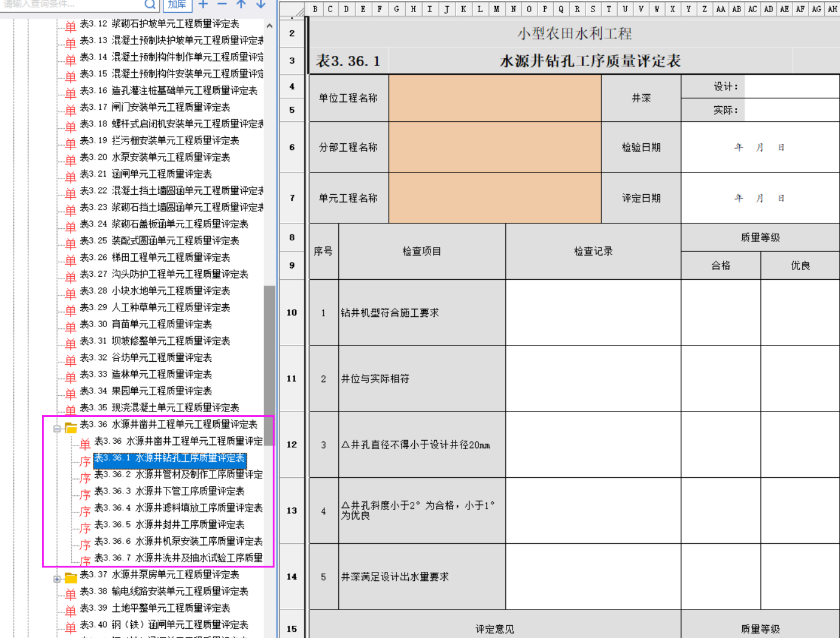Select 表3.29 人工种草单元工程质量评定表
840x638 pixels.
pos(155,307)
